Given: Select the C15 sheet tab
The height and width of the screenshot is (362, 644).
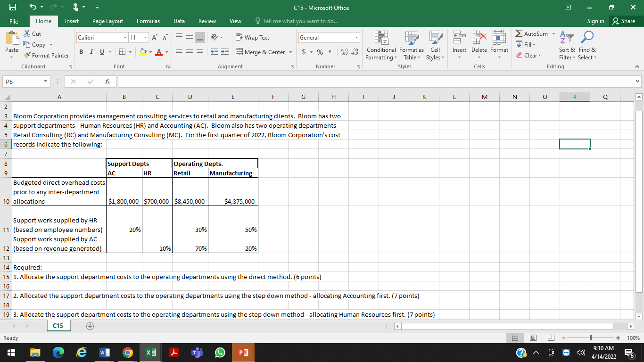Looking at the screenshot, I should click(x=58, y=325).
